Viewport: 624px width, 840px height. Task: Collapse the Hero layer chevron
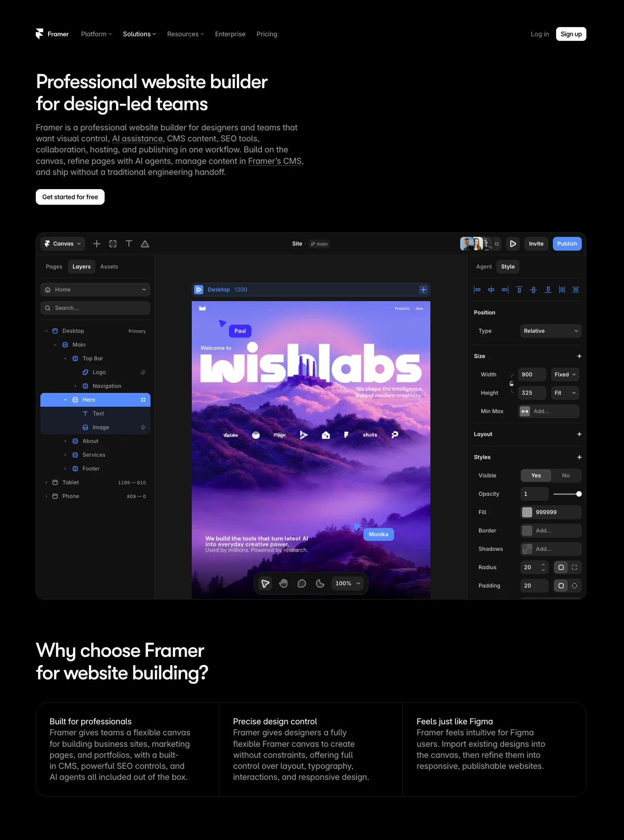pos(65,400)
